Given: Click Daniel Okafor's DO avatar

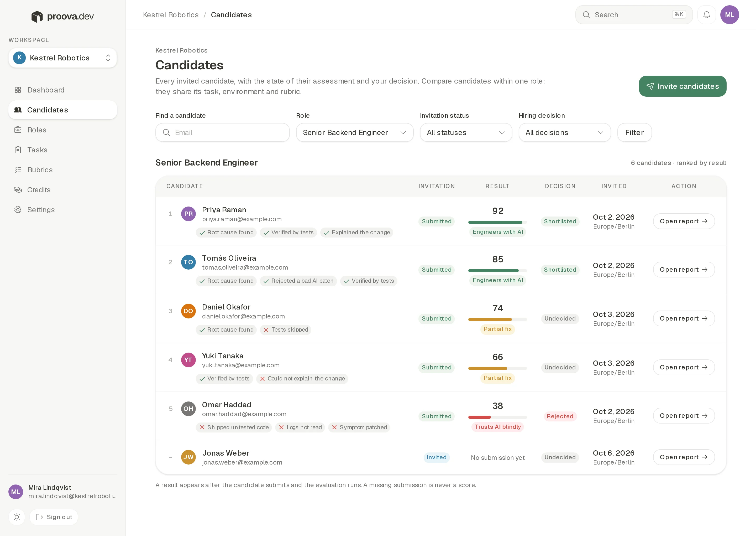Looking at the screenshot, I should pos(188,311).
